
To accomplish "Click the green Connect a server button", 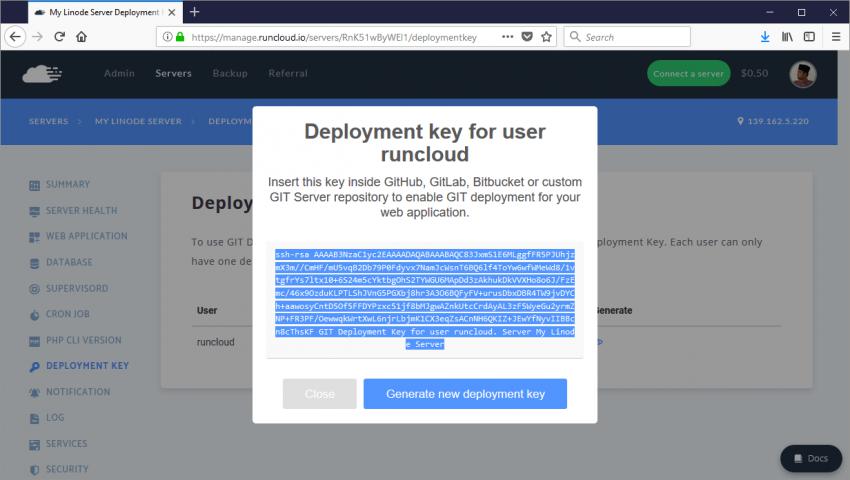I will (688, 74).
